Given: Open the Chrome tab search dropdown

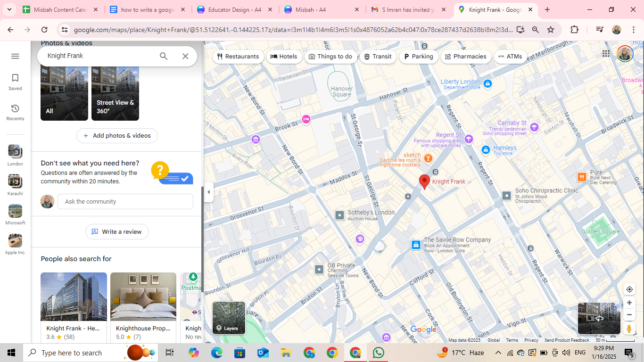Looking at the screenshot, I should [9, 9].
